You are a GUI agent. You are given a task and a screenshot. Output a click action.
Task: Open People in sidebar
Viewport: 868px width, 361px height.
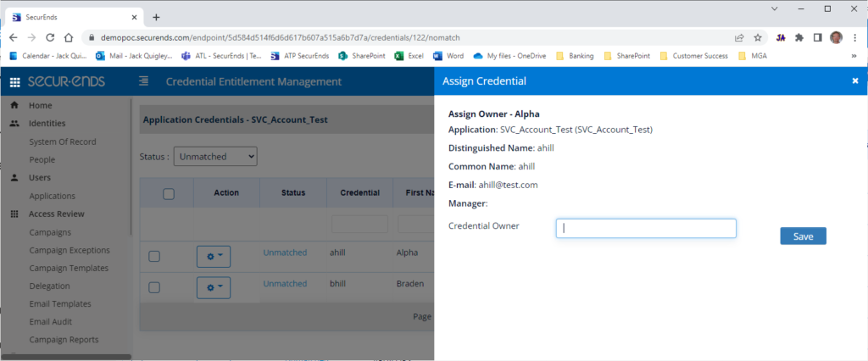point(42,159)
